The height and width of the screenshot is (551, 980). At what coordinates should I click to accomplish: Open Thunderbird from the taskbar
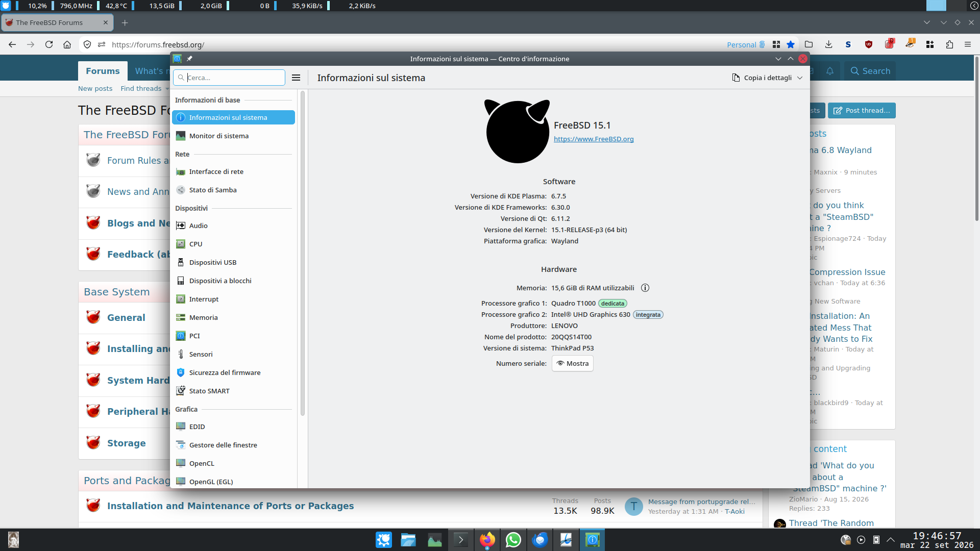pyautogui.click(x=540, y=540)
